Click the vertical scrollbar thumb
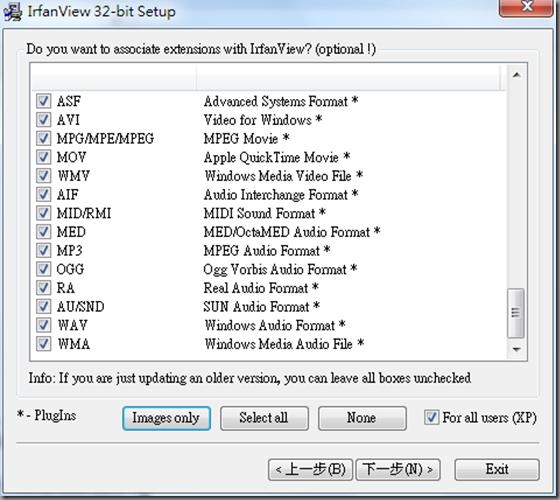560x500 pixels. click(516, 313)
